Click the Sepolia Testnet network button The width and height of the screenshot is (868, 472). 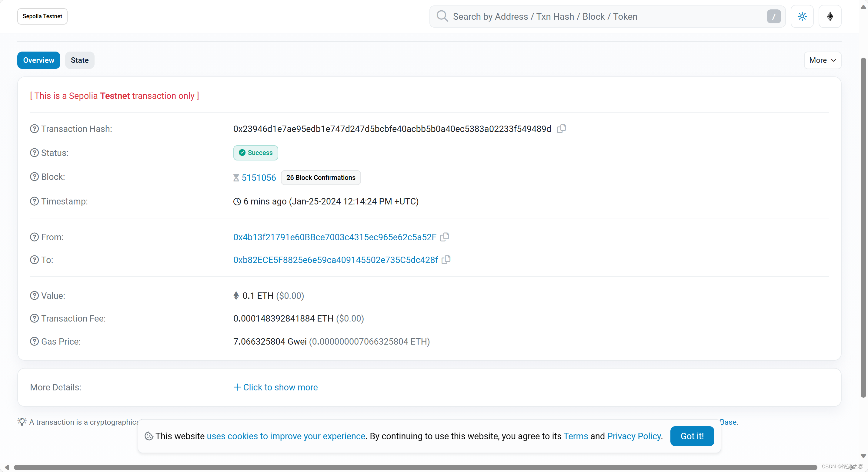coord(42,16)
